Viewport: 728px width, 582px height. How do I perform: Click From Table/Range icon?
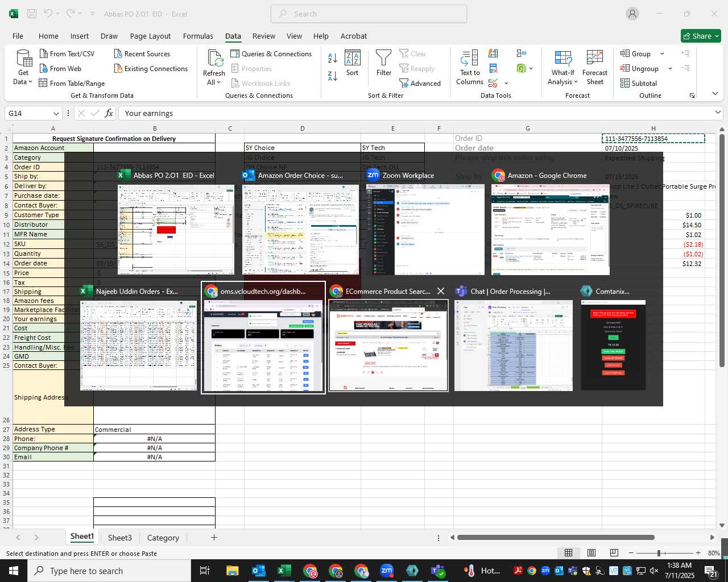coord(43,83)
